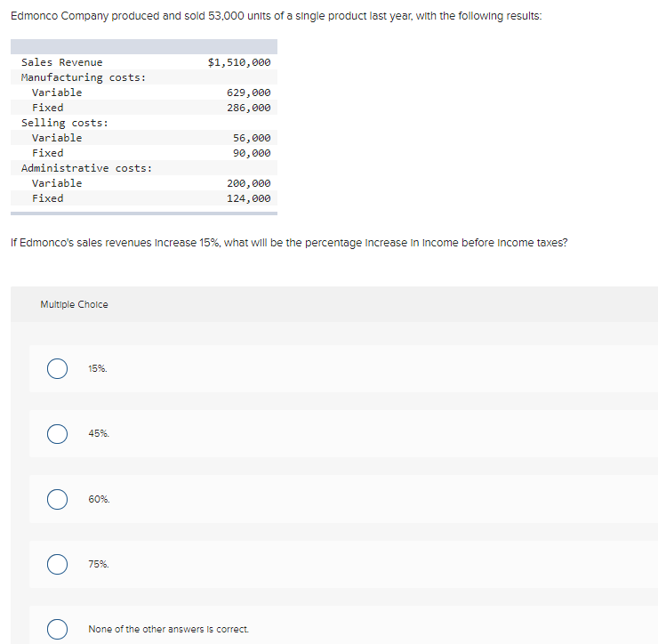The width and height of the screenshot is (658, 644).
Task: Click the 200,000 variable administrative cost value
Action: (x=249, y=183)
